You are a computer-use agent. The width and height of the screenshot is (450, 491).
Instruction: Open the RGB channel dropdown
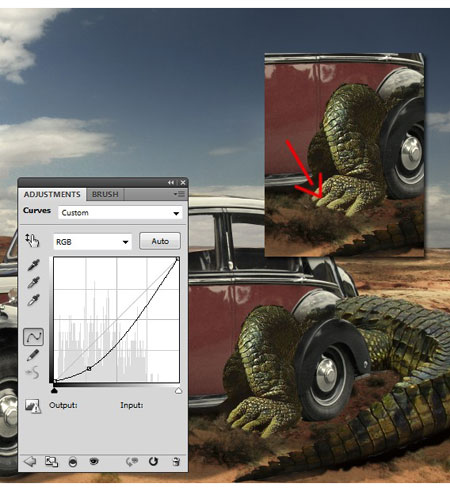pos(92,242)
